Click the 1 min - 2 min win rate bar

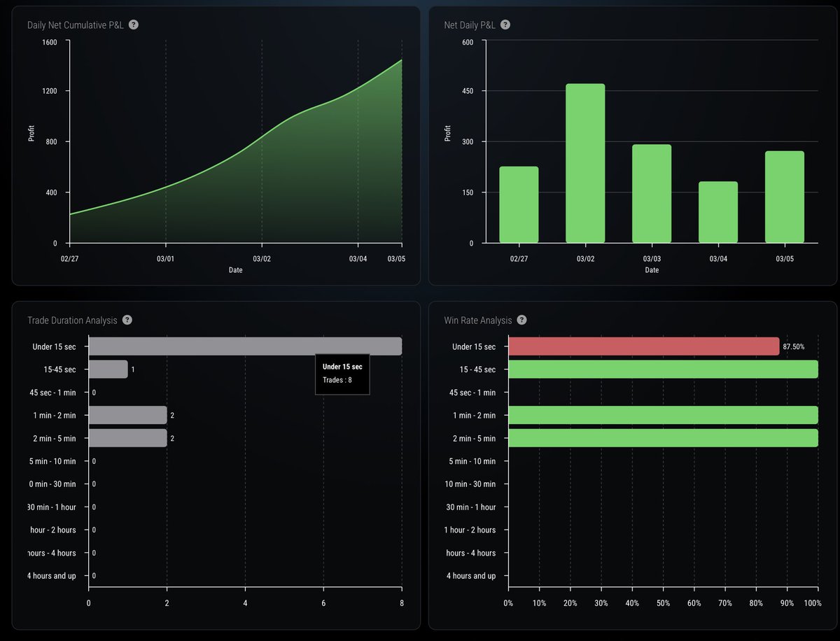coord(663,415)
